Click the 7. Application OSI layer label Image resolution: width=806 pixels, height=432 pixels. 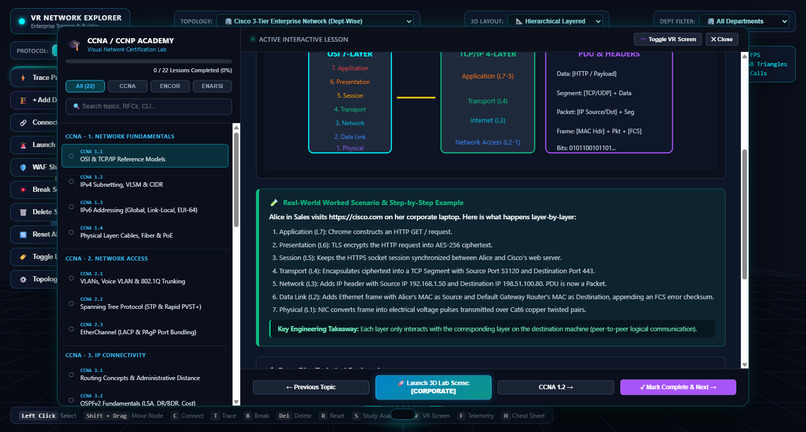(x=350, y=68)
